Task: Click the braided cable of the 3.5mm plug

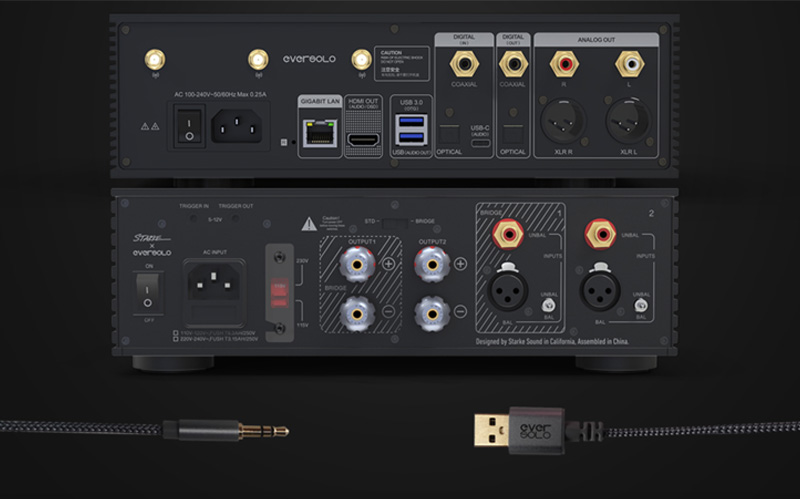Action: (x=82, y=427)
